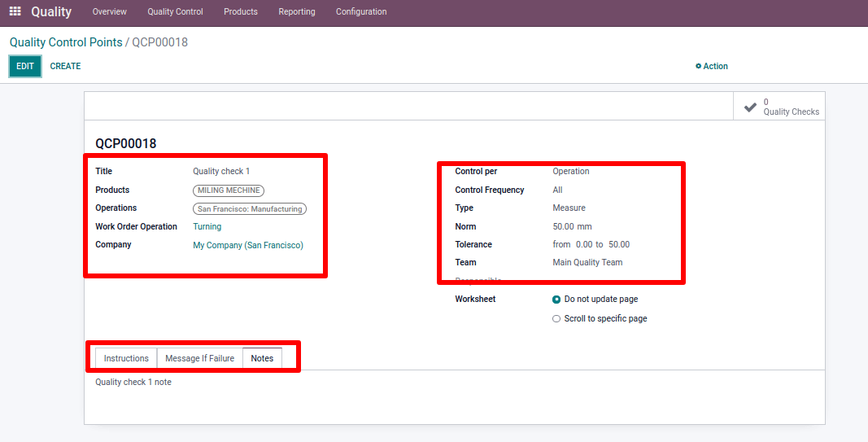Open the 0 Quality Checks stat button
The height and width of the screenshot is (442, 868).
(x=779, y=107)
